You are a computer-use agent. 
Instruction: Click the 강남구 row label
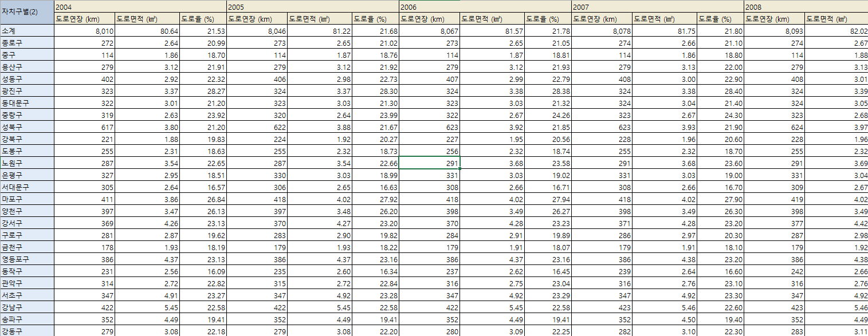(x=27, y=307)
